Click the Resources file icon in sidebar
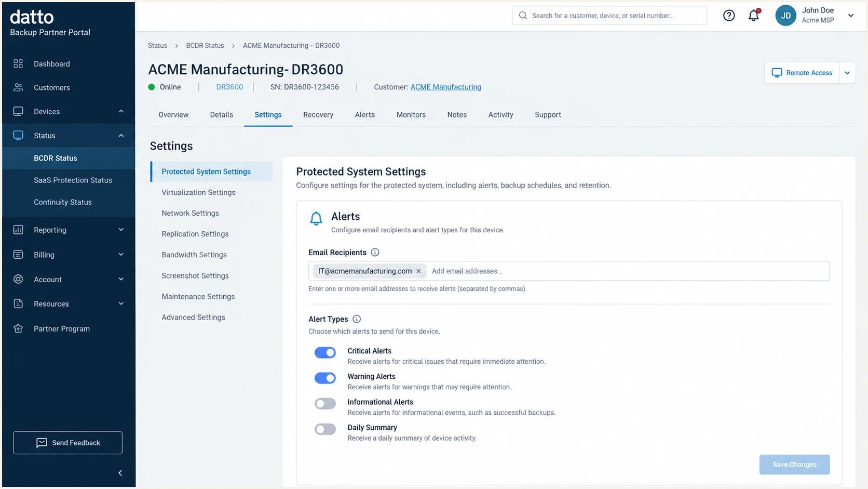This screenshot has height=489, width=868. [18, 303]
